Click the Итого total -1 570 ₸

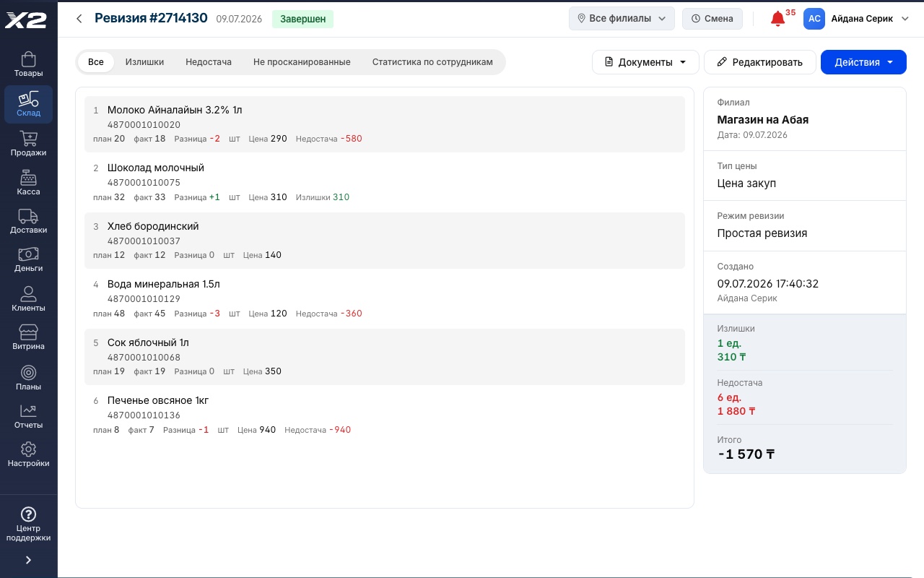tap(746, 454)
